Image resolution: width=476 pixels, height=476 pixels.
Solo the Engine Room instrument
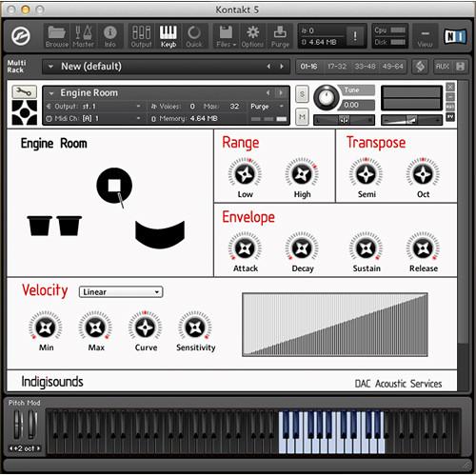[x=302, y=94]
